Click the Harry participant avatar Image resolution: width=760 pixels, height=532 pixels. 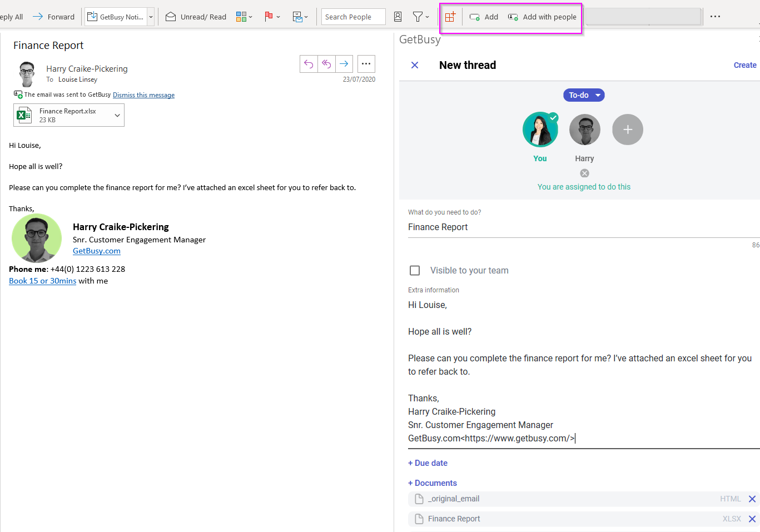[x=585, y=130]
